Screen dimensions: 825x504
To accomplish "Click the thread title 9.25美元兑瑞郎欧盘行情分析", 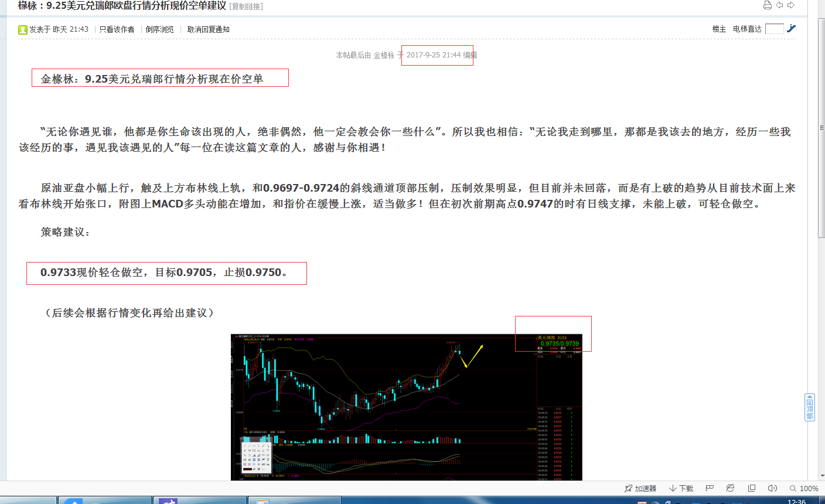I will [122, 6].
